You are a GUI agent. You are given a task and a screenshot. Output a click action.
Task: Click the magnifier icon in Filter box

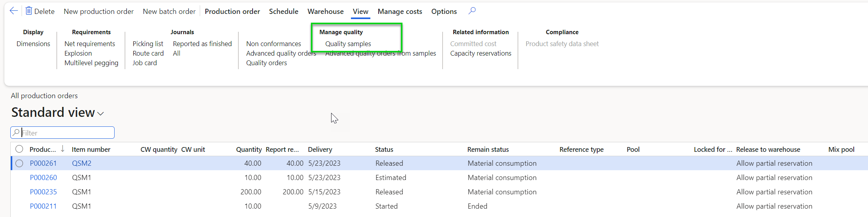coord(16,133)
